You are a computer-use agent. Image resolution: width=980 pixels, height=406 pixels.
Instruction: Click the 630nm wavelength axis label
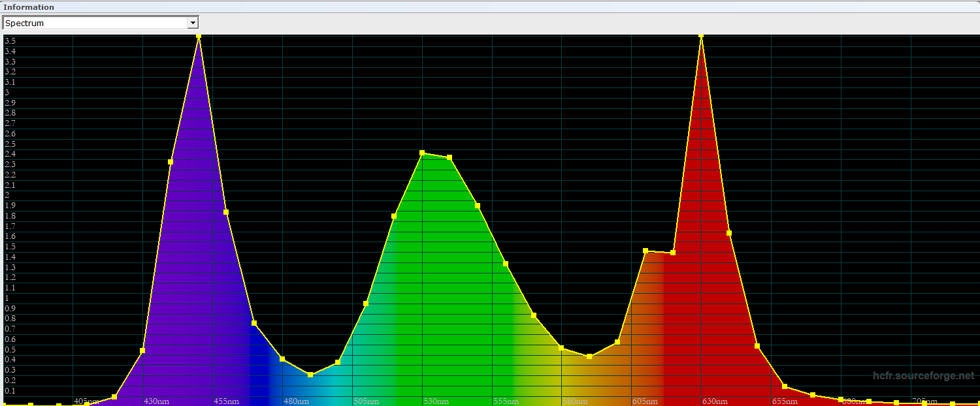715,401
